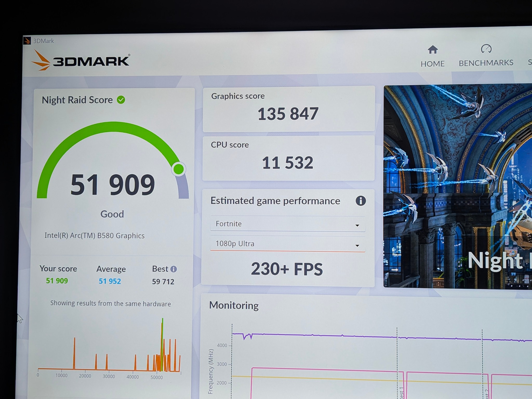Click the Night Raid score 51 909
The height and width of the screenshot is (399, 532).
[x=113, y=185]
